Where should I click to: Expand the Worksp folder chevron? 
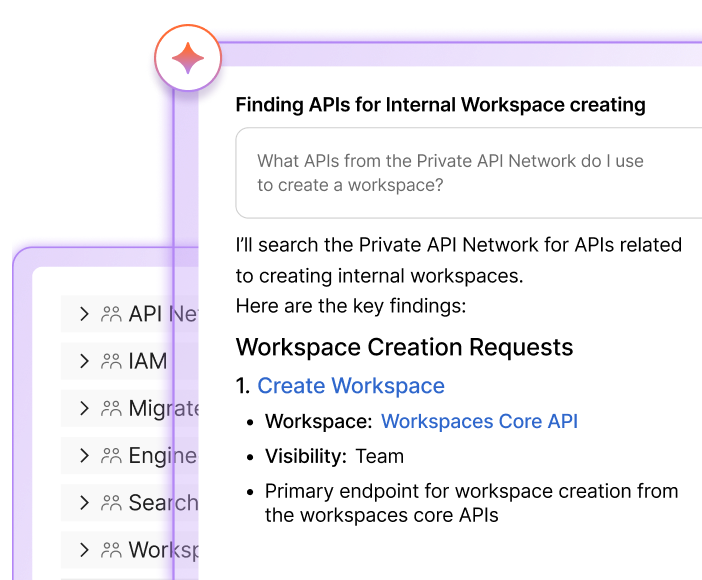(x=84, y=550)
